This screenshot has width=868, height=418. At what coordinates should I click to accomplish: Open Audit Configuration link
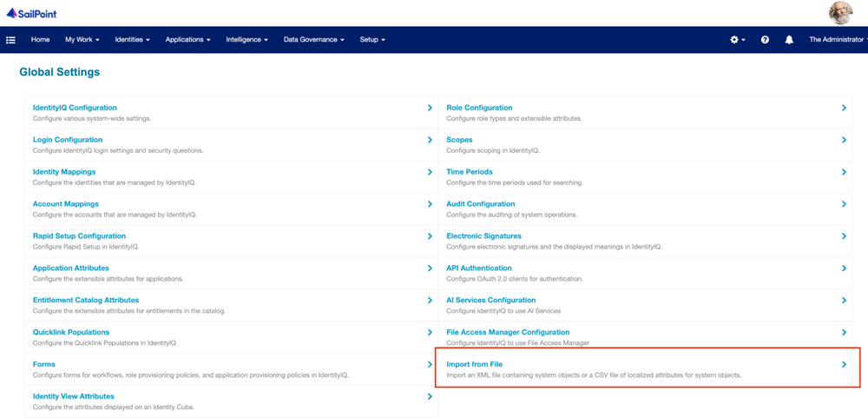[x=481, y=204]
